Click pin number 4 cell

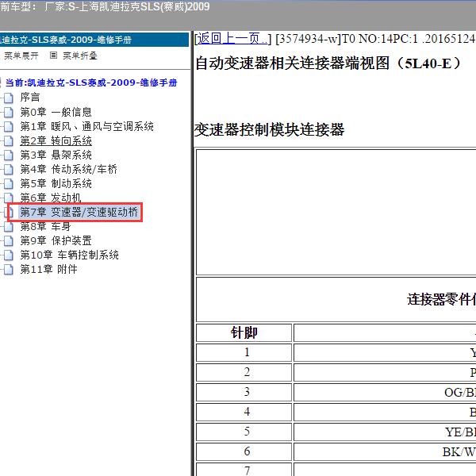click(244, 412)
